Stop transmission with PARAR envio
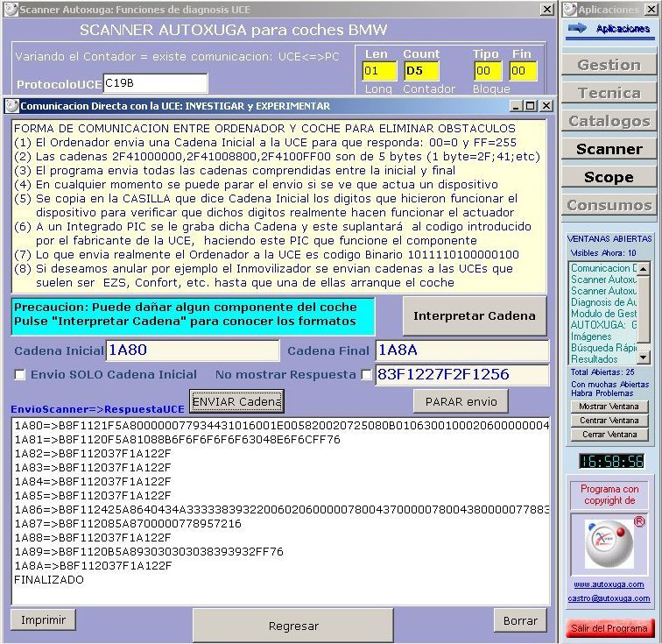662x644 pixels. (461, 401)
